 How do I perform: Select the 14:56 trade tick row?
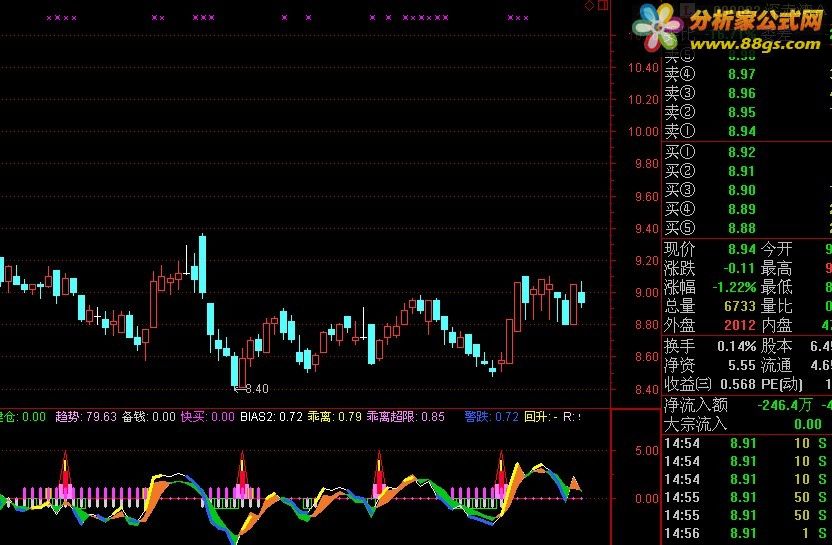747,534
